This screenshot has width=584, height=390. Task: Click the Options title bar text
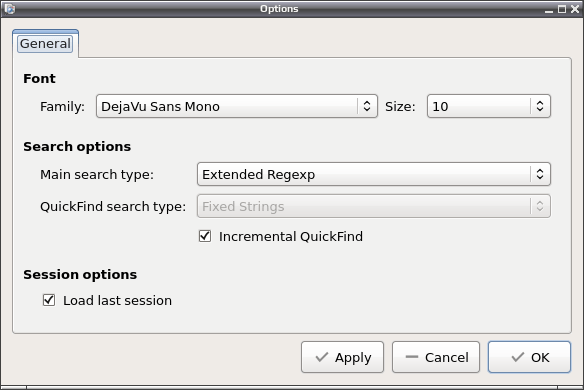pos(279,9)
